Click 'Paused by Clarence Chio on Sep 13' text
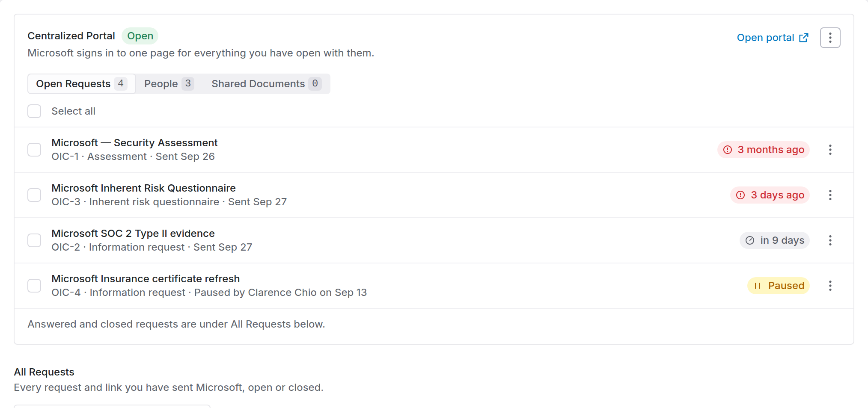The image size is (868, 408). pyautogui.click(x=280, y=293)
